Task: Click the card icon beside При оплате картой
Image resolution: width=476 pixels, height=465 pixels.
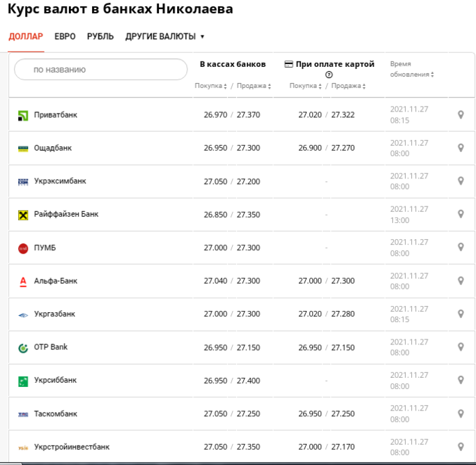Action: pos(289,64)
